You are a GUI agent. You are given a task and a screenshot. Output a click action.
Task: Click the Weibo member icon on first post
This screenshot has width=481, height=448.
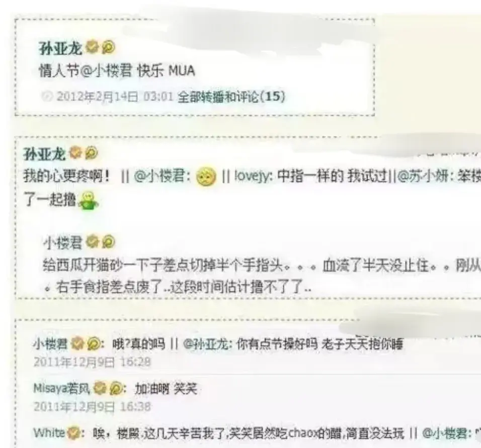pyautogui.click(x=108, y=47)
